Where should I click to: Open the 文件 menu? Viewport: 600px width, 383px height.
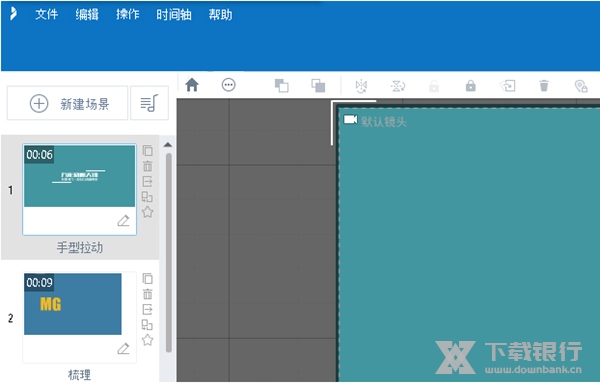(46, 15)
